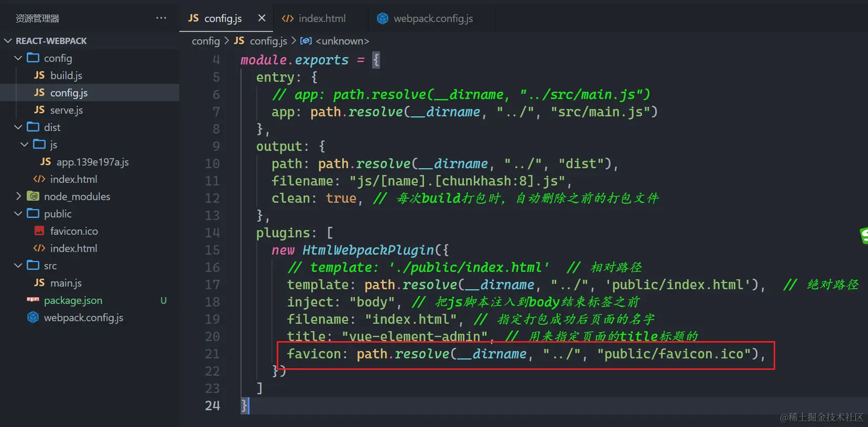This screenshot has width=868, height=427.
Task: Click the word output on line 9
Action: pyautogui.click(x=279, y=146)
